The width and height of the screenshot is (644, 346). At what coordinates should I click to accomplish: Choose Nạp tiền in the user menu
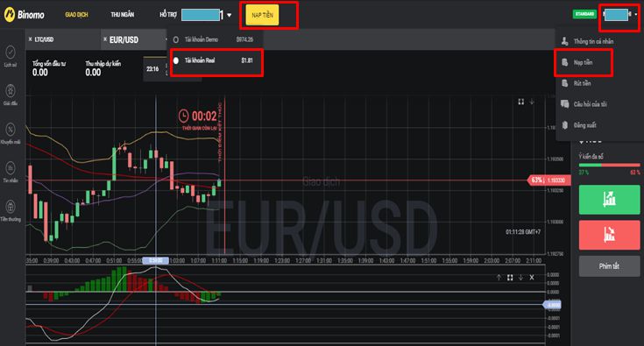(x=583, y=62)
